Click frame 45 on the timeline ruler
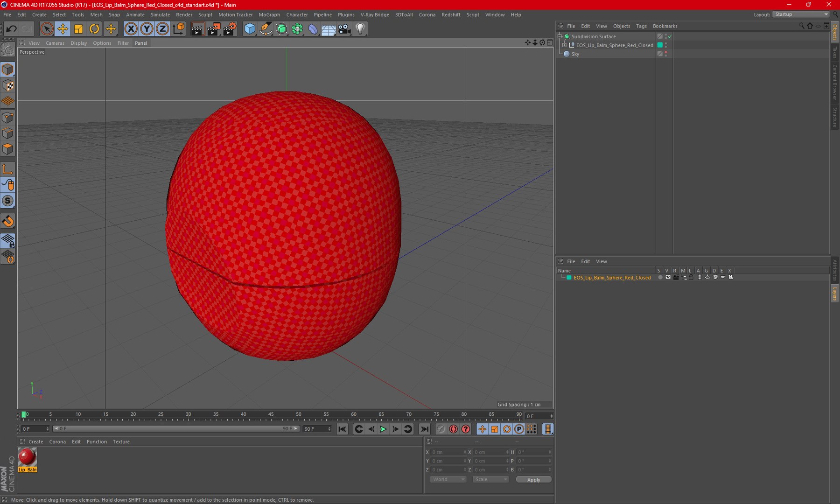Image resolution: width=840 pixels, height=504 pixels. click(x=271, y=415)
